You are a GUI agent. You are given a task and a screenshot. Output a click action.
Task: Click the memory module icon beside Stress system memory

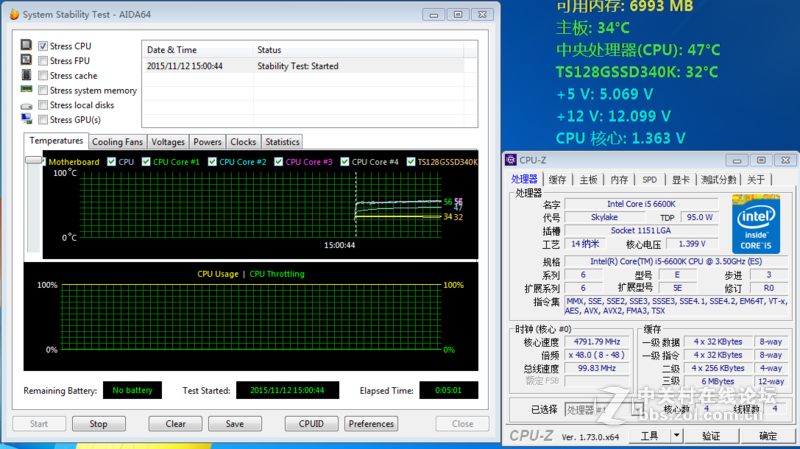tap(26, 89)
